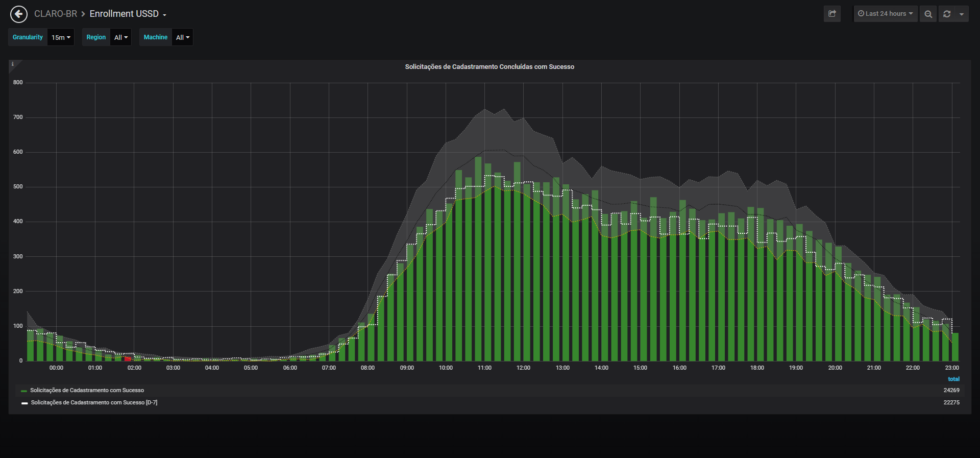Click the Region variable label
This screenshot has width=980, height=458.
click(96, 37)
